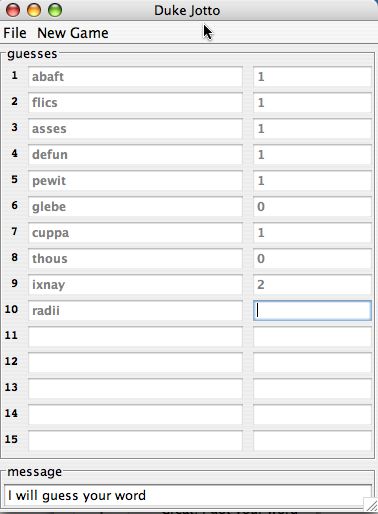Click the red close window button
This screenshot has height=514, width=378.
click(x=13, y=10)
